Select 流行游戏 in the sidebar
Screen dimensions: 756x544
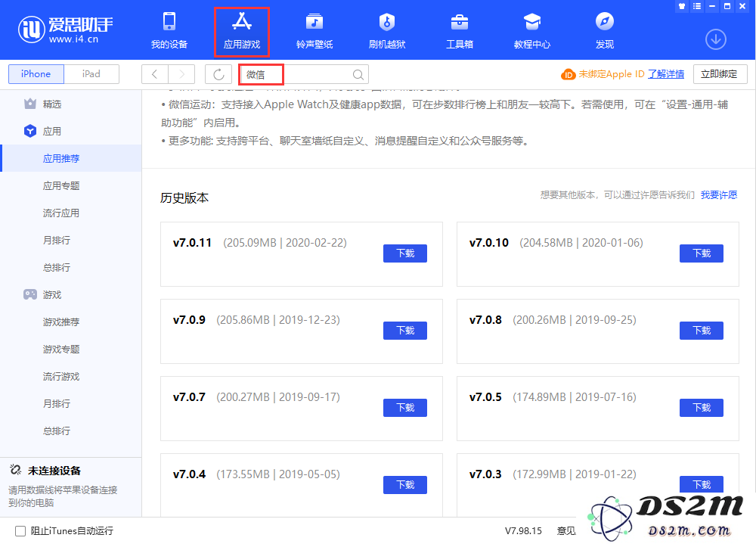tap(61, 377)
